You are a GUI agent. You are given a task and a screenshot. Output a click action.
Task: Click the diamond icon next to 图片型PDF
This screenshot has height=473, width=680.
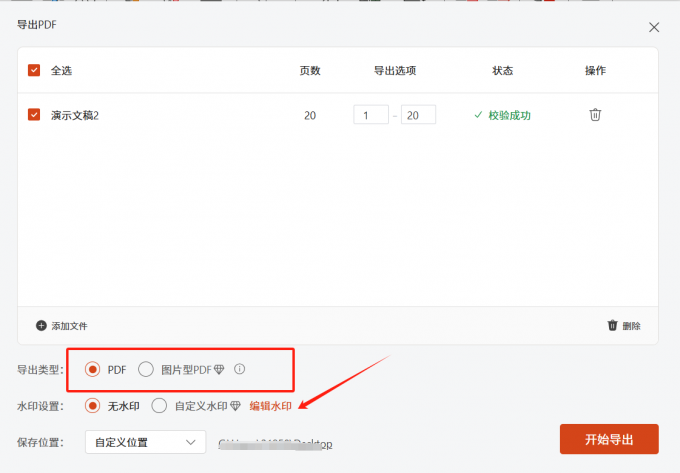click(219, 369)
